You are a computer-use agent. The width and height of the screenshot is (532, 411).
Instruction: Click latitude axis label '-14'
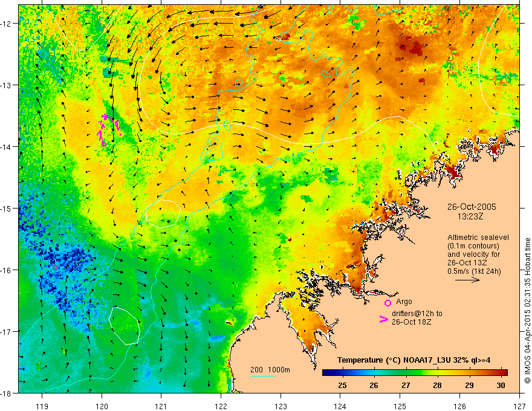(6, 146)
